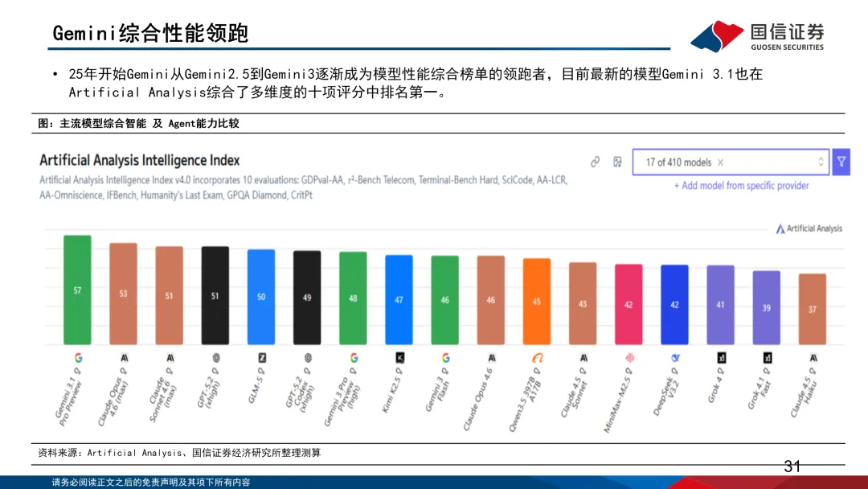Click the purple Grok 4 bar showing 41
The height and width of the screenshot is (489, 868).
[721, 305]
